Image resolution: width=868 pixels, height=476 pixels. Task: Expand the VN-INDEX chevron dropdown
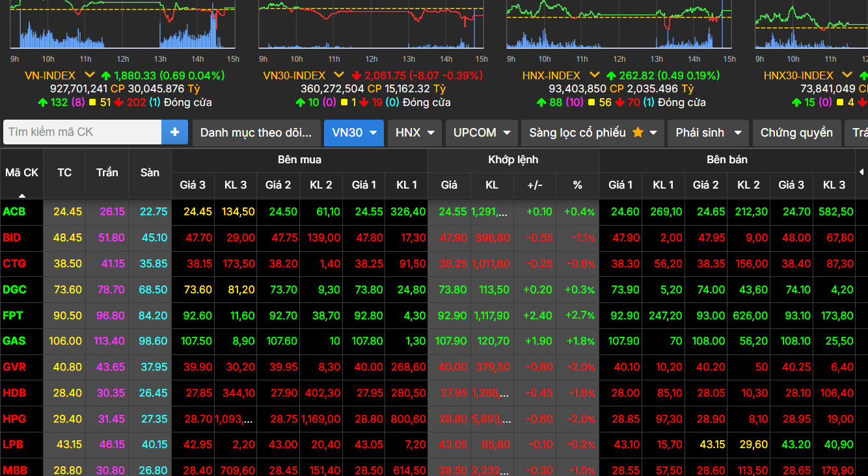coord(89,75)
